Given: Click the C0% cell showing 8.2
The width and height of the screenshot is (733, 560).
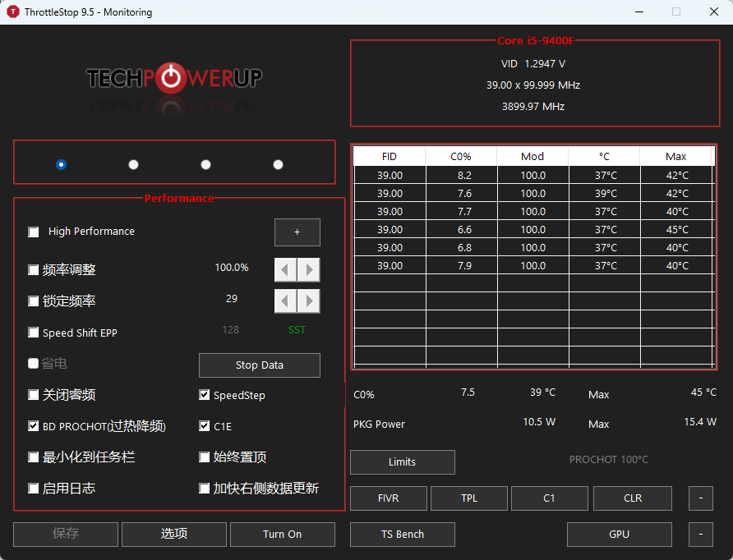Looking at the screenshot, I should click(x=462, y=176).
